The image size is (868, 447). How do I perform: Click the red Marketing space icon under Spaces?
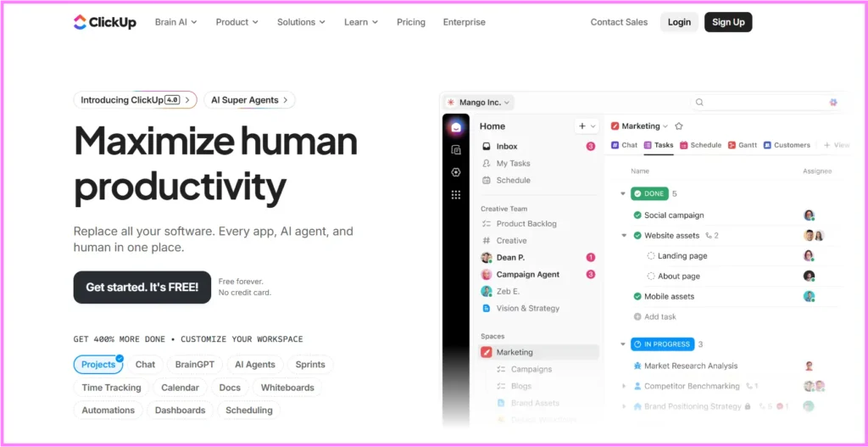coord(487,352)
